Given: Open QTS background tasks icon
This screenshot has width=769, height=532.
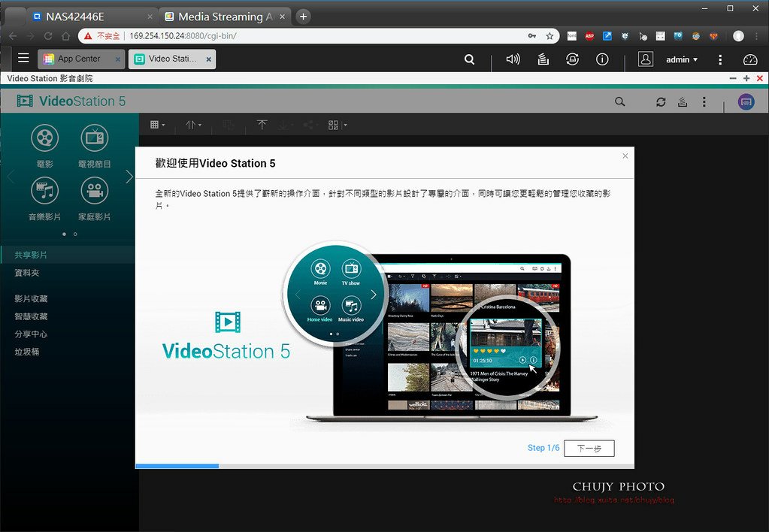Looking at the screenshot, I should pos(543,59).
